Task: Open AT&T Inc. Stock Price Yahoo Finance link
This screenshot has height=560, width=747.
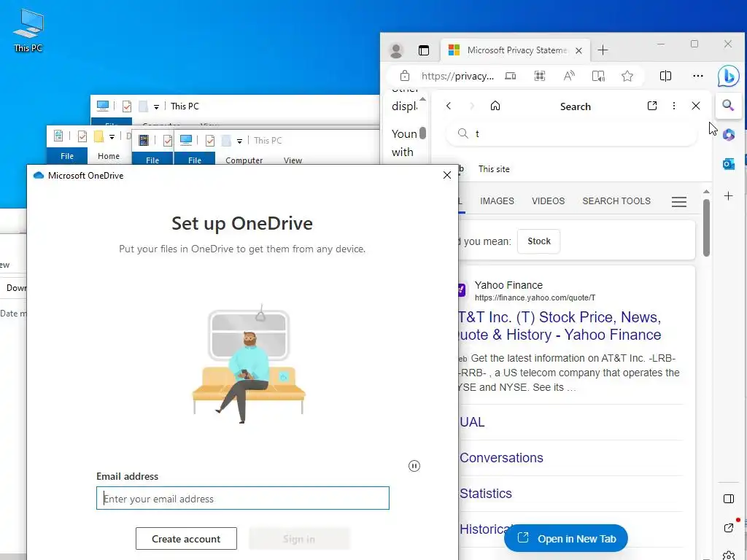Action: pyautogui.click(x=560, y=326)
